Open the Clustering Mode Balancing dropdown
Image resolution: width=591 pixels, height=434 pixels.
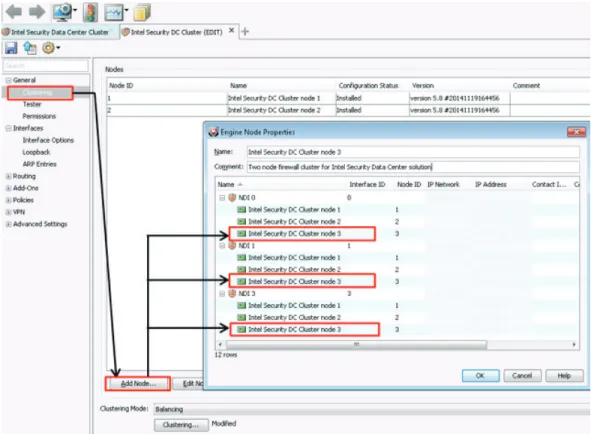click(x=372, y=409)
